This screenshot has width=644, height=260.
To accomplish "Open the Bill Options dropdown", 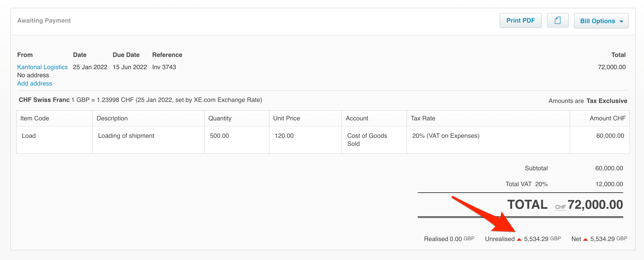I will (x=598, y=21).
